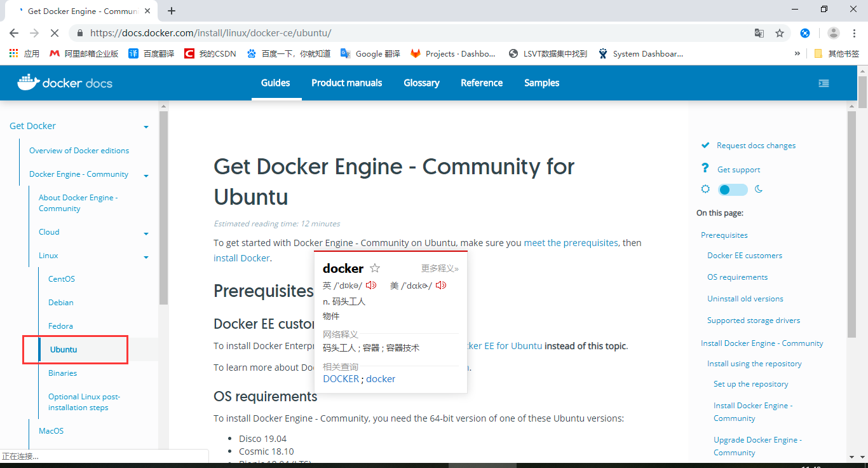Open the translate icon in the address bar

coord(759,32)
